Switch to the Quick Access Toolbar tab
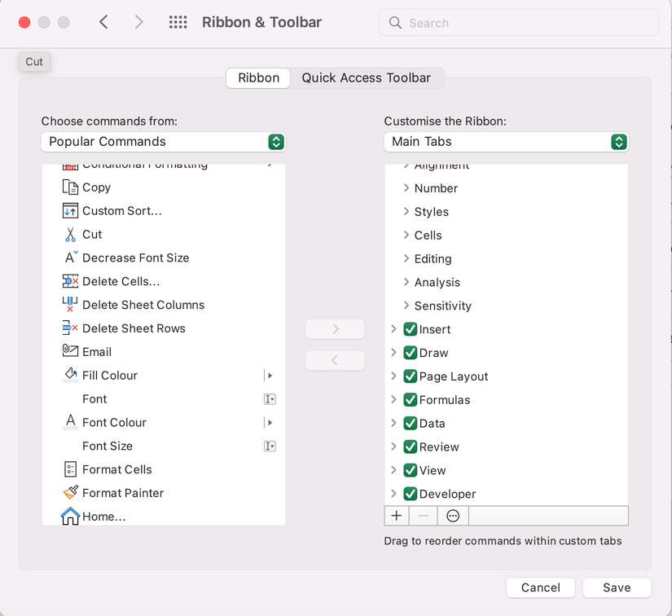The image size is (672, 616). [x=367, y=77]
